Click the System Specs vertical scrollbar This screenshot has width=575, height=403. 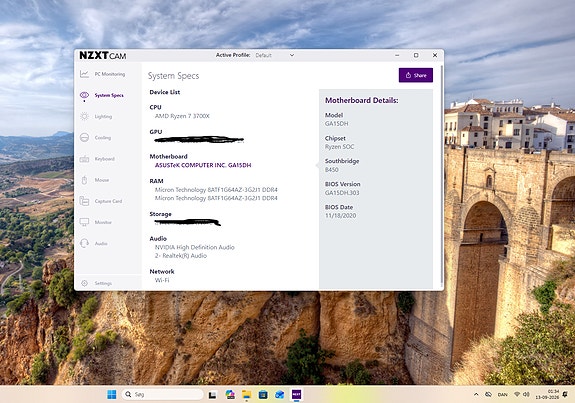tap(441, 176)
